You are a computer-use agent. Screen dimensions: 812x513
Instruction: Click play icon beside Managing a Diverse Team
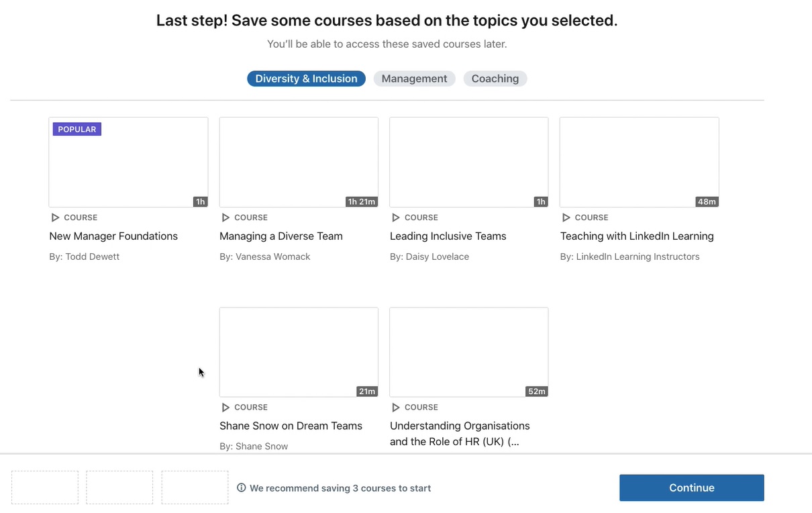(225, 218)
